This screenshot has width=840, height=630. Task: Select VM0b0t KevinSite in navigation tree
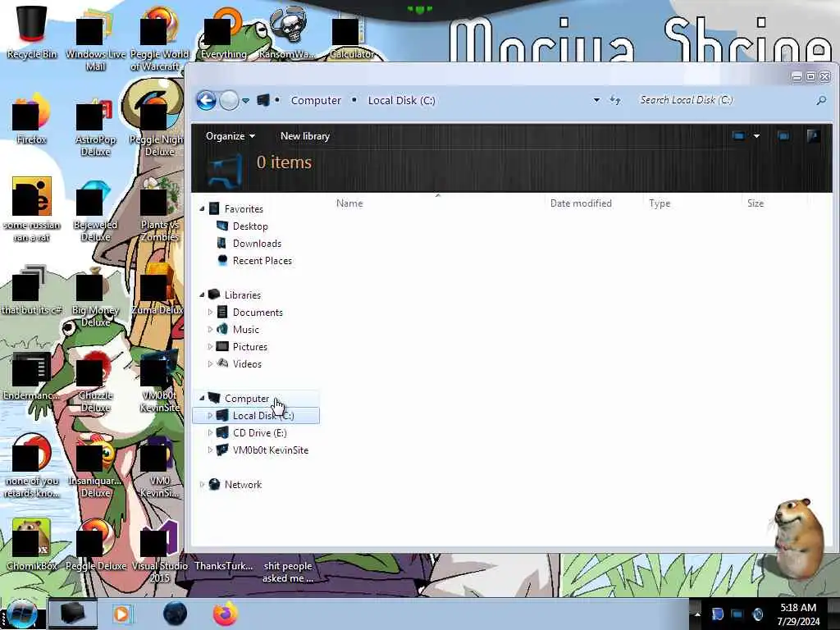(x=271, y=450)
